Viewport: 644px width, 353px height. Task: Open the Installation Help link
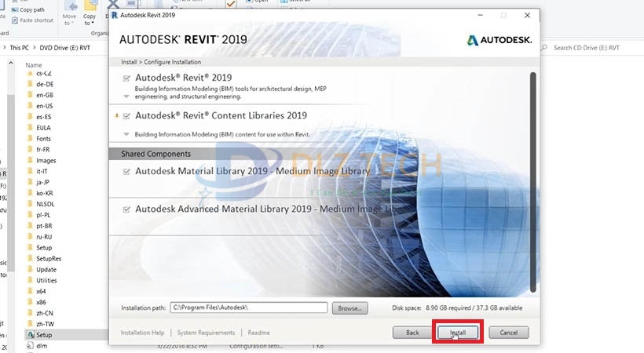(x=142, y=333)
